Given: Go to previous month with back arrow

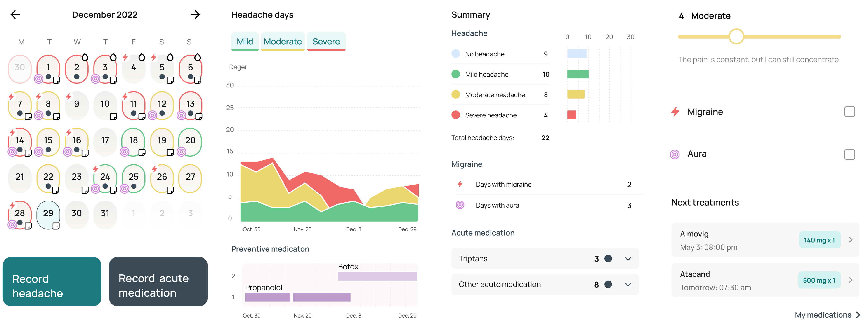Looking at the screenshot, I should click(x=16, y=14).
